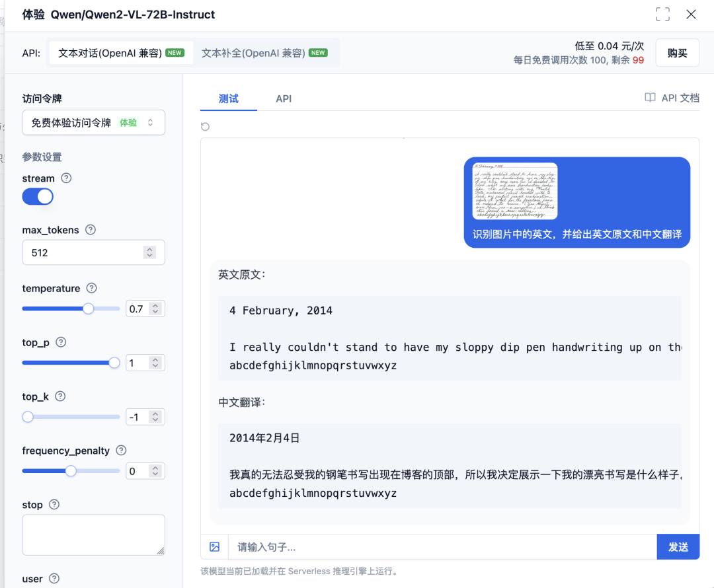Click the image upload icon beside the input box
714x588 pixels.
pos(214,546)
